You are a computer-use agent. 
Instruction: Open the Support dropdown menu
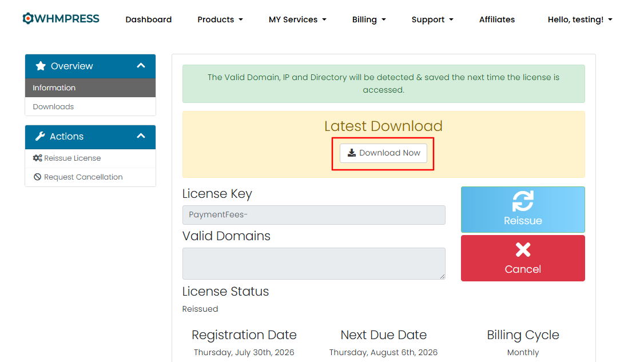[x=432, y=19]
